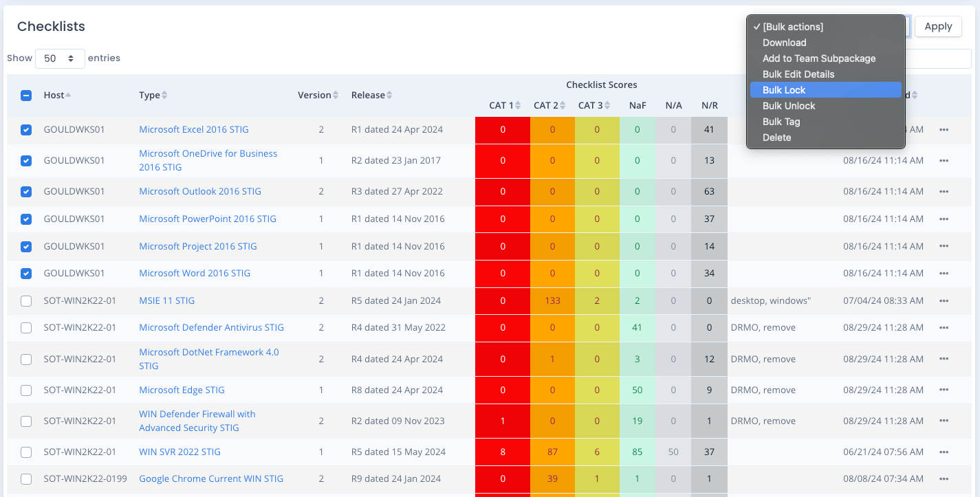Click CAT 1 score 8 for WIN SVR 2022

503,452
